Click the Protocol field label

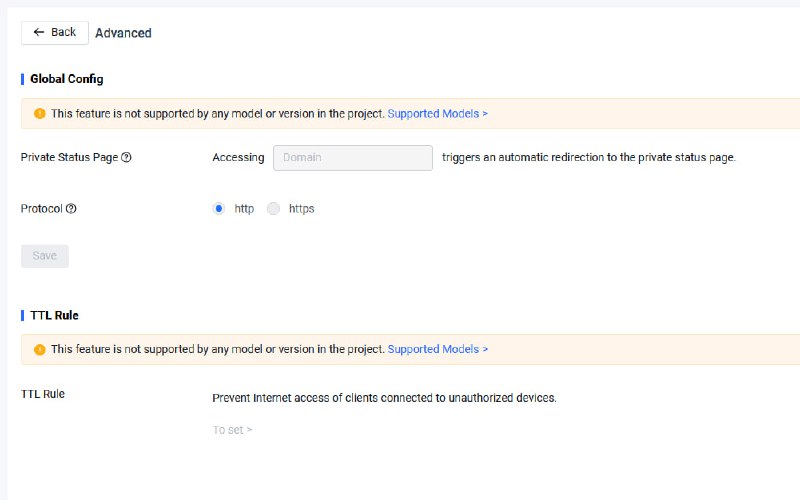41,210
